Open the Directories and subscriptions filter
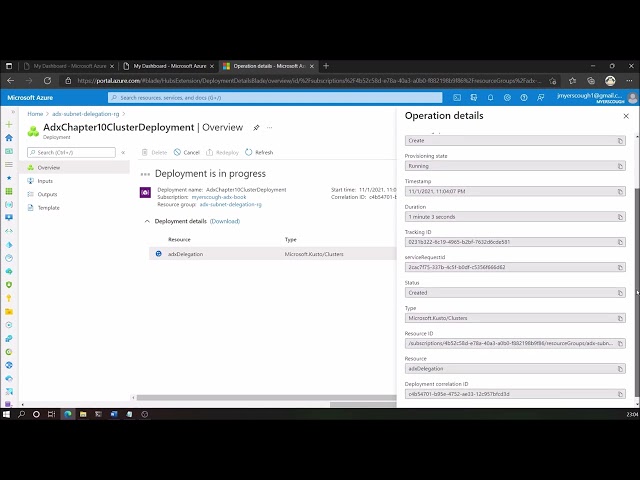This screenshot has width=640, height=480. coord(474,98)
